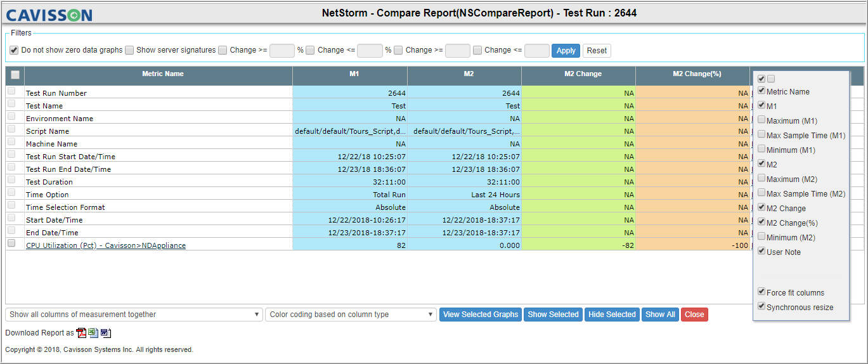The height and width of the screenshot is (364, 868).
Task: Open 'Color coding based on column type' dropdown
Action: (x=351, y=315)
